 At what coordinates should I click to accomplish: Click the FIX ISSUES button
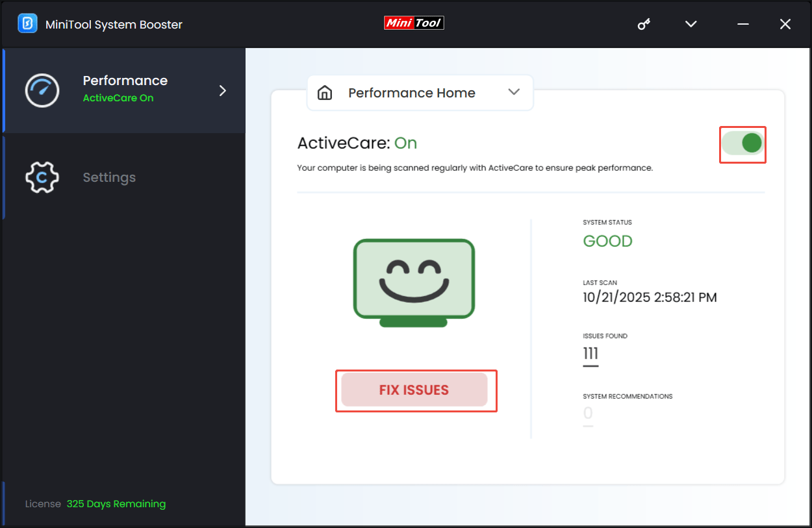[x=416, y=390]
